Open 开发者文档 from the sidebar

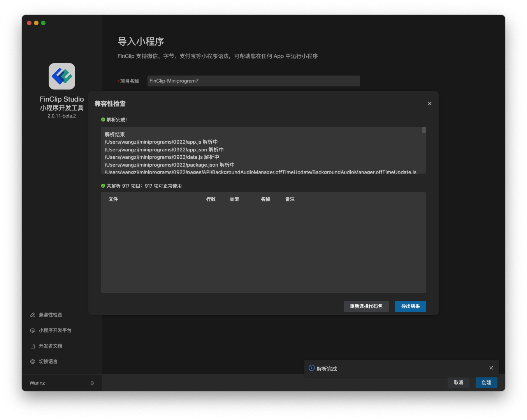point(51,346)
